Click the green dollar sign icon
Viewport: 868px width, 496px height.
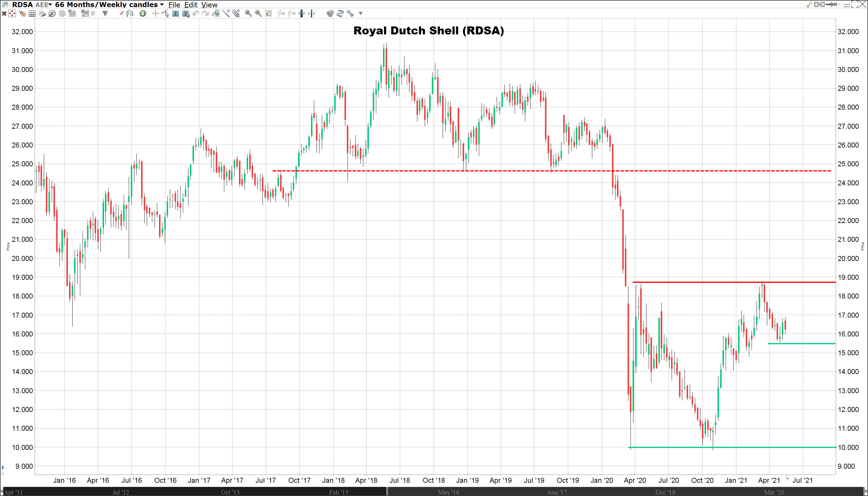(143, 14)
